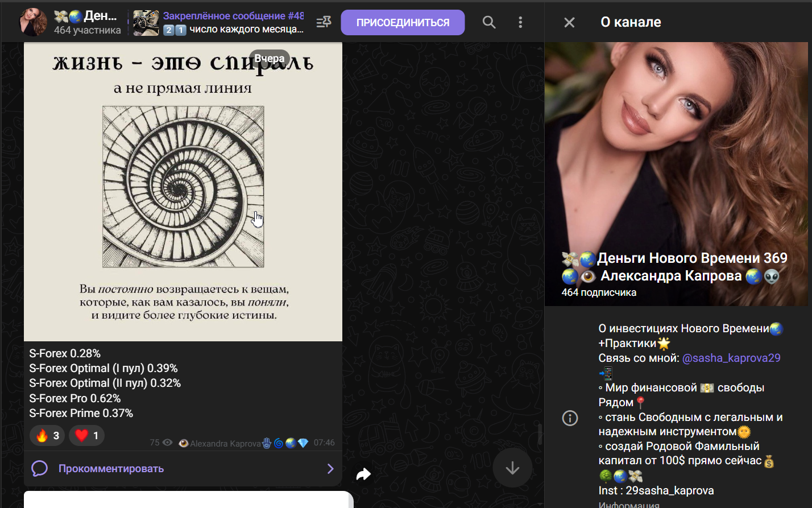Image resolution: width=812 pixels, height=508 pixels.
Task: Expand comments using the right chevron
Action: [330, 469]
